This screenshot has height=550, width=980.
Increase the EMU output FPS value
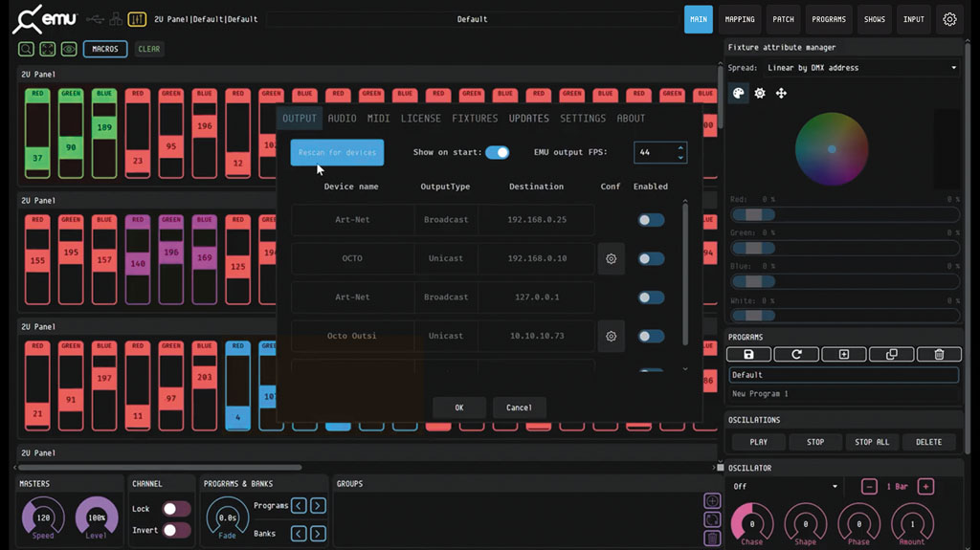680,147
